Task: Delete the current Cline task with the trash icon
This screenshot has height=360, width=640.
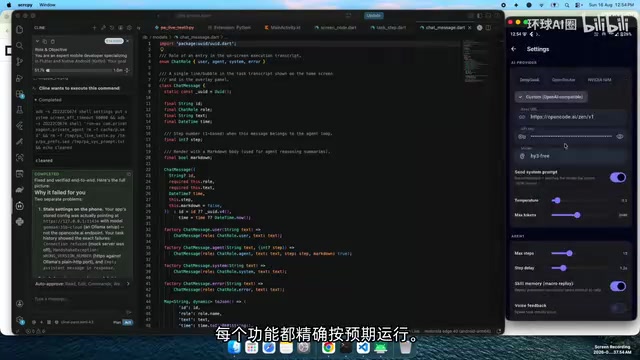Action: [53, 41]
